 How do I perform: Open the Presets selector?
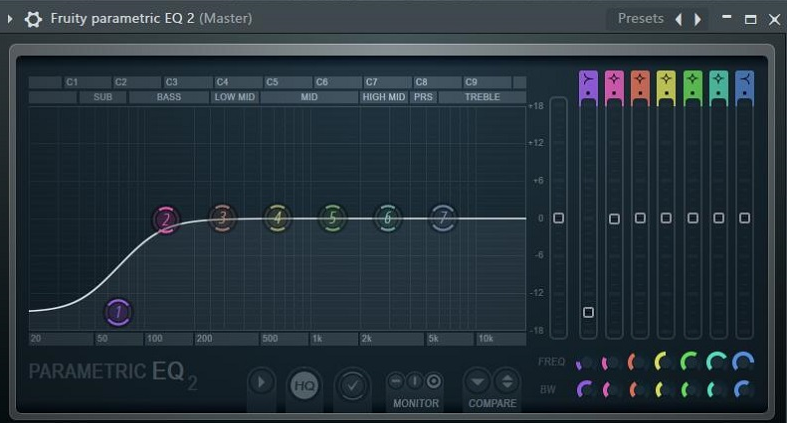pyautogui.click(x=640, y=19)
